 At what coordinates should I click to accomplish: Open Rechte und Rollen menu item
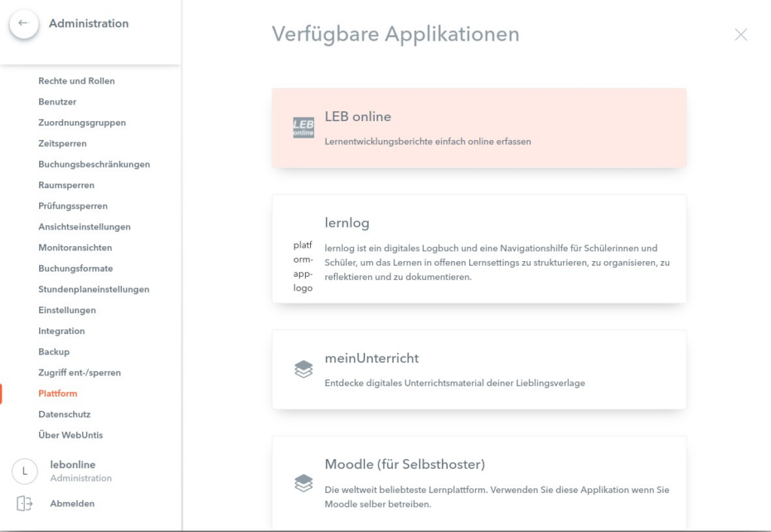[x=76, y=81]
